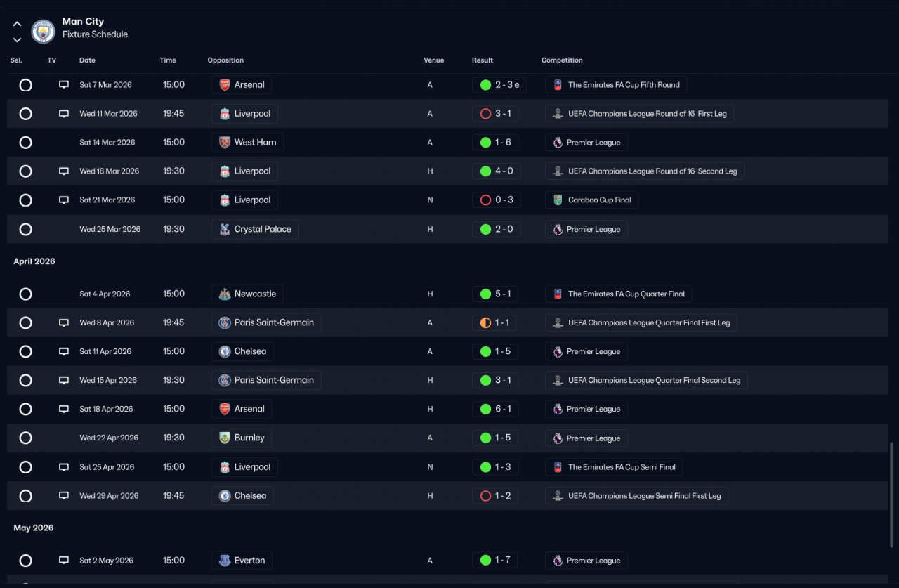Click the Newcastle club badge
This screenshot has height=588, width=899.
coord(225,294)
